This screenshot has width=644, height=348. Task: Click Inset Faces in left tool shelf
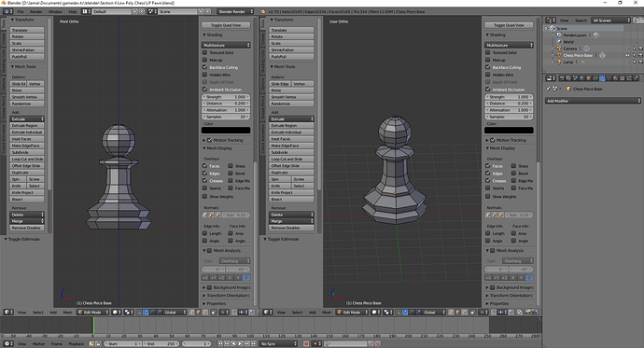[27, 139]
